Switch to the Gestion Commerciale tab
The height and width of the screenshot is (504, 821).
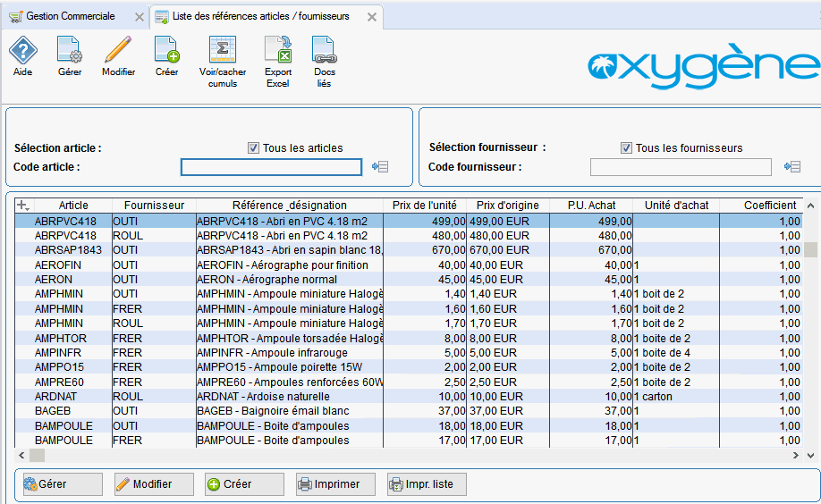(70, 16)
